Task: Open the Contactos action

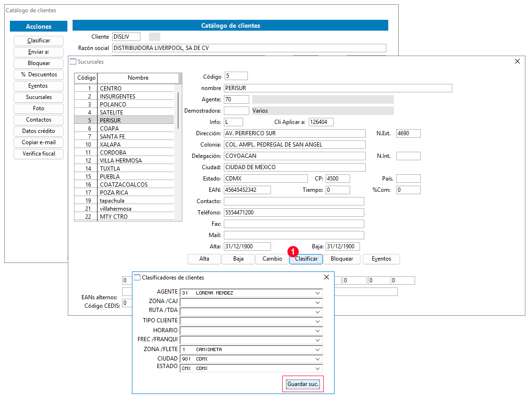Action: [x=39, y=120]
